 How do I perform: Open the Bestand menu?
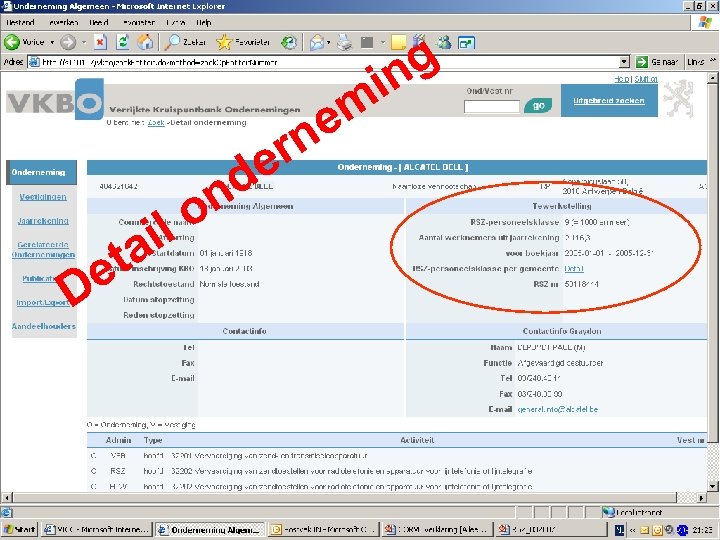[x=20, y=22]
